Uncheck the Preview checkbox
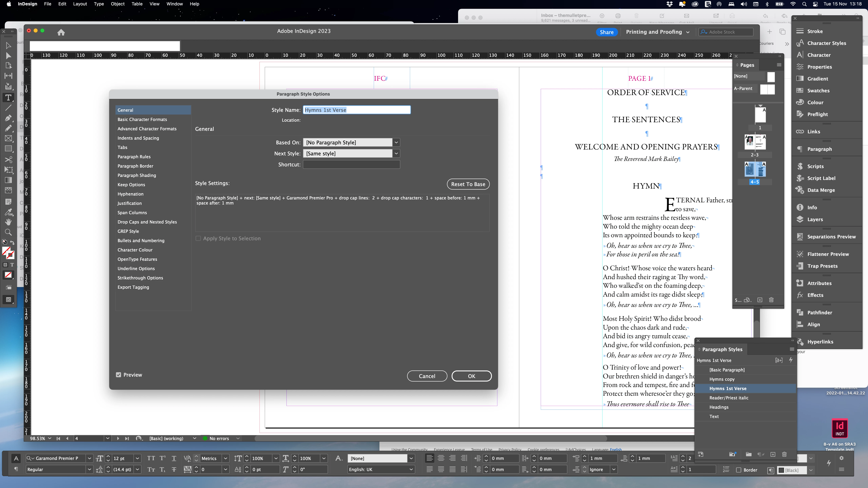The width and height of the screenshot is (868, 488). click(119, 375)
